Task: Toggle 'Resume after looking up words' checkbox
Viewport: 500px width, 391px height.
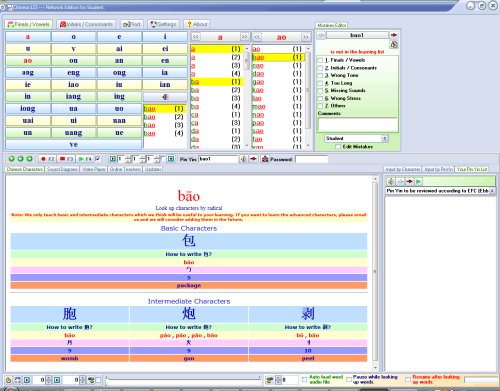Action: point(408,379)
